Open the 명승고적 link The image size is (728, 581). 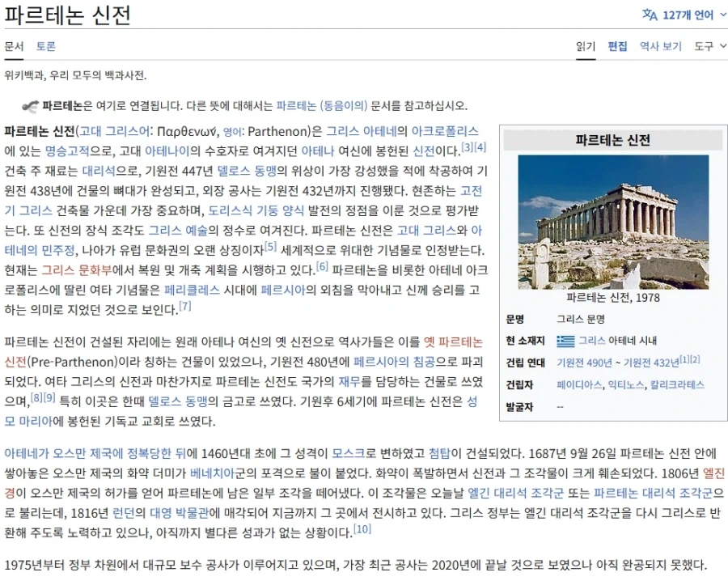tap(67, 151)
